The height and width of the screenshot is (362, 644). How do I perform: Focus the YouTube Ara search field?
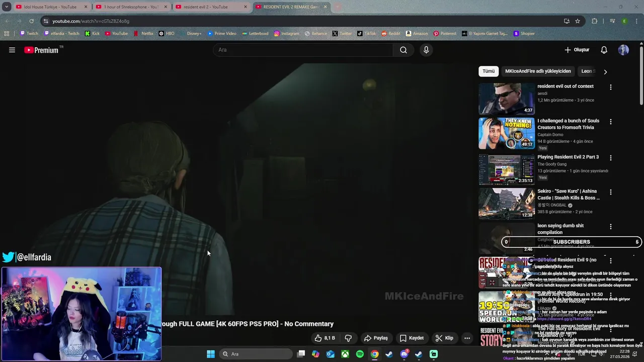coord(303,50)
